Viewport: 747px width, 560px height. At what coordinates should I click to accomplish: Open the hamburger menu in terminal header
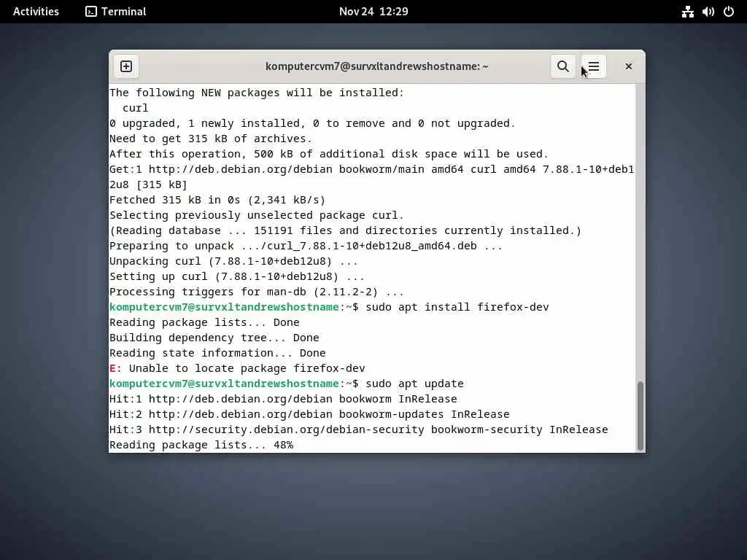594,66
